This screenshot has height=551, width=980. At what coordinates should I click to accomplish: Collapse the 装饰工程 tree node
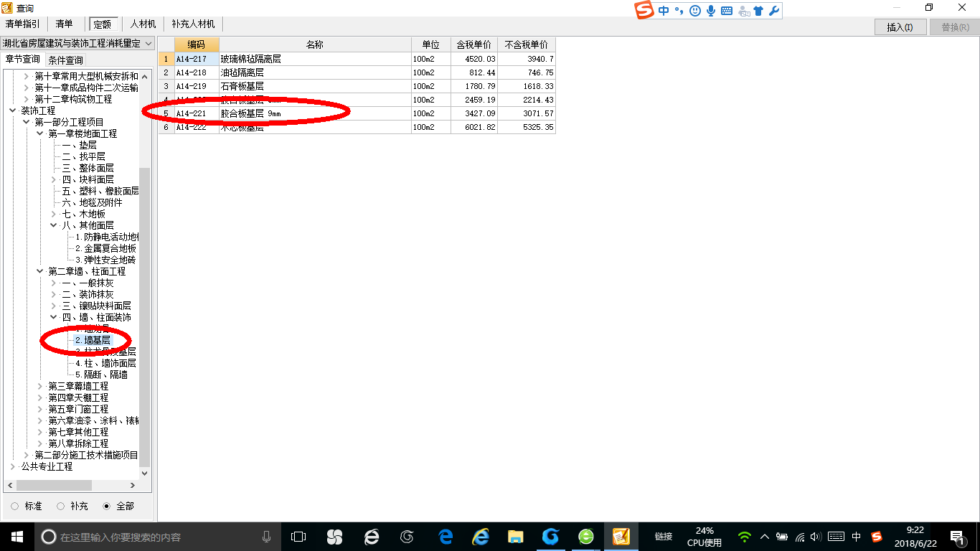pyautogui.click(x=13, y=110)
